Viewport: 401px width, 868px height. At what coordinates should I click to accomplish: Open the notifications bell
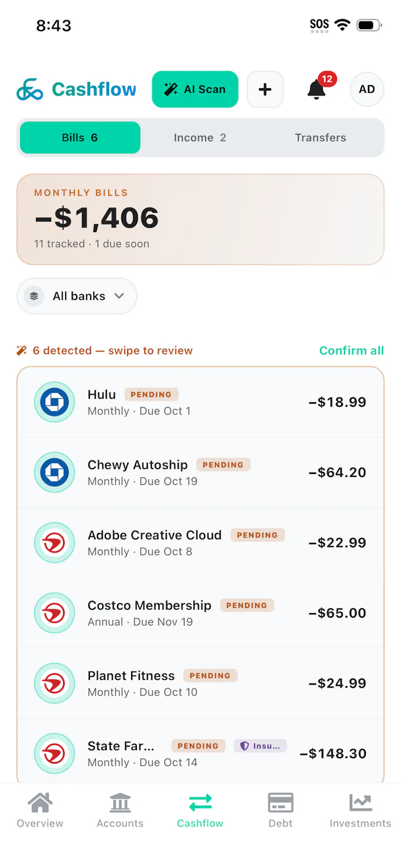[x=316, y=89]
